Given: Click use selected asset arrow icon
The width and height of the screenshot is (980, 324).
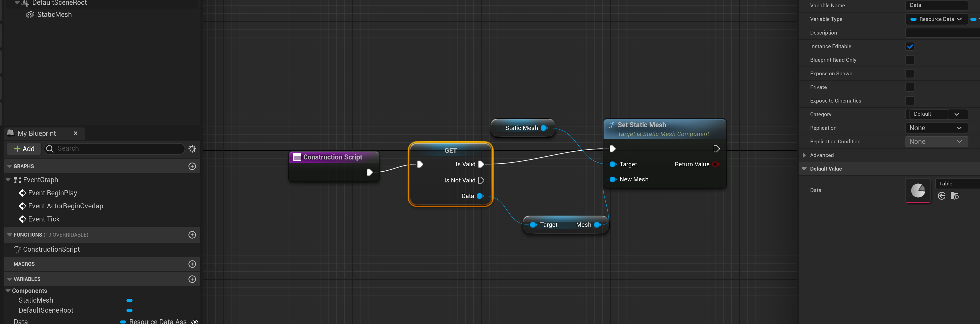Looking at the screenshot, I should (x=941, y=196).
